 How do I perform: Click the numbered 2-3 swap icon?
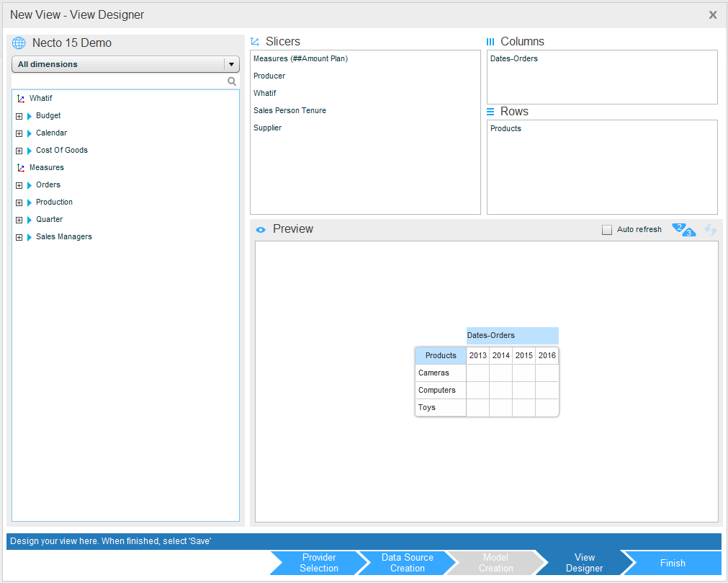[683, 230]
